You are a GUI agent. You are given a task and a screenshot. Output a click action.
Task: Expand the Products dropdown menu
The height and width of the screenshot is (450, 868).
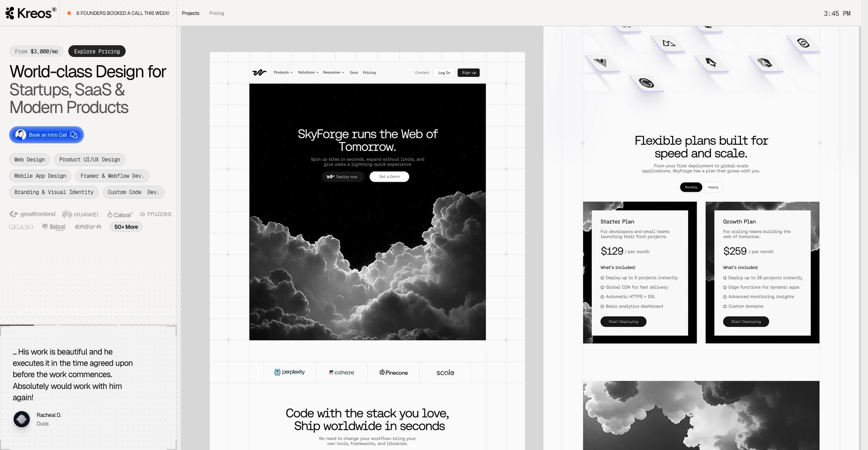click(x=283, y=72)
